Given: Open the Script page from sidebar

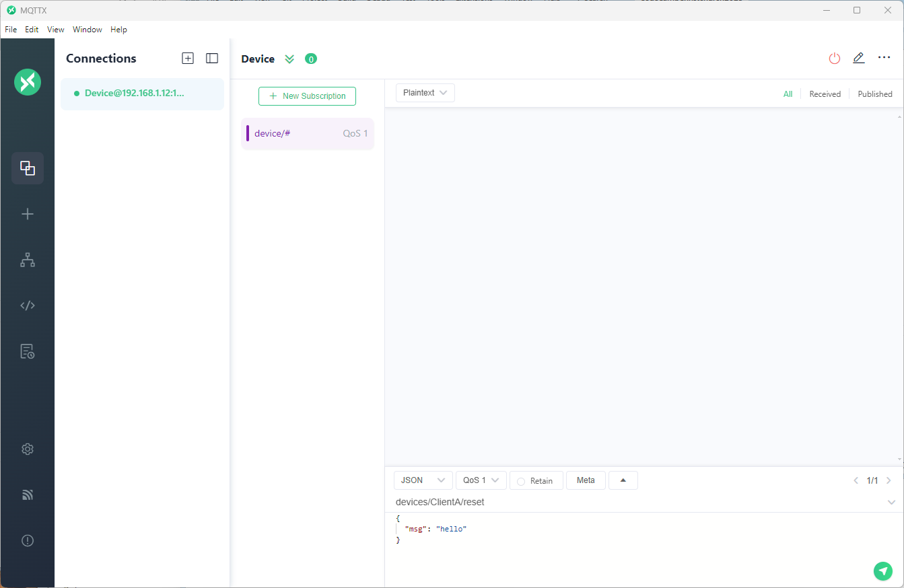Looking at the screenshot, I should coord(28,305).
